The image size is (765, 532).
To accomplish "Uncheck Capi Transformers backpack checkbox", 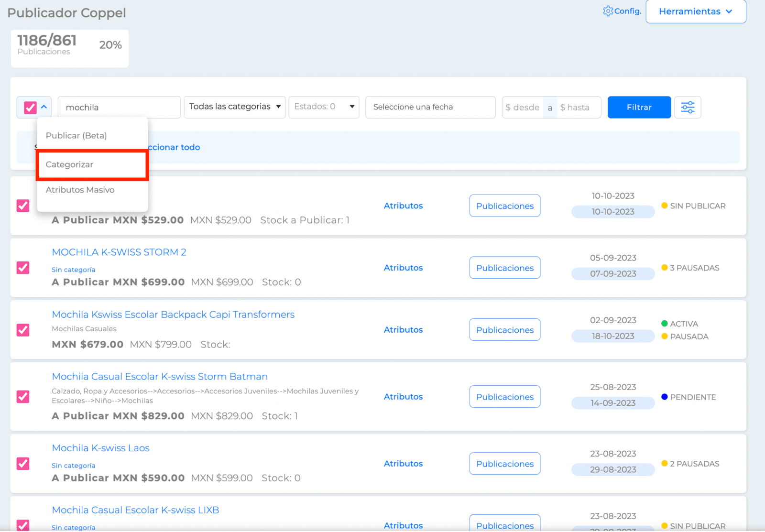I will 23,330.
